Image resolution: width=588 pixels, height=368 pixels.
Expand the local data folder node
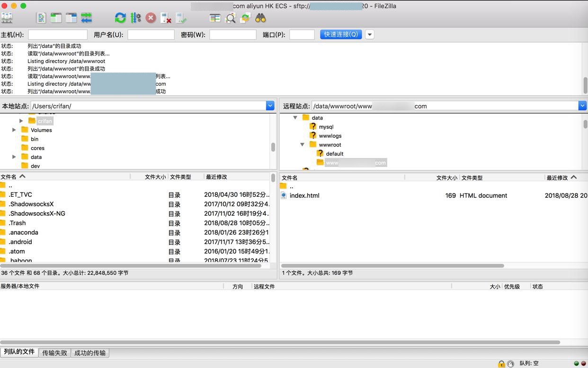click(x=14, y=157)
